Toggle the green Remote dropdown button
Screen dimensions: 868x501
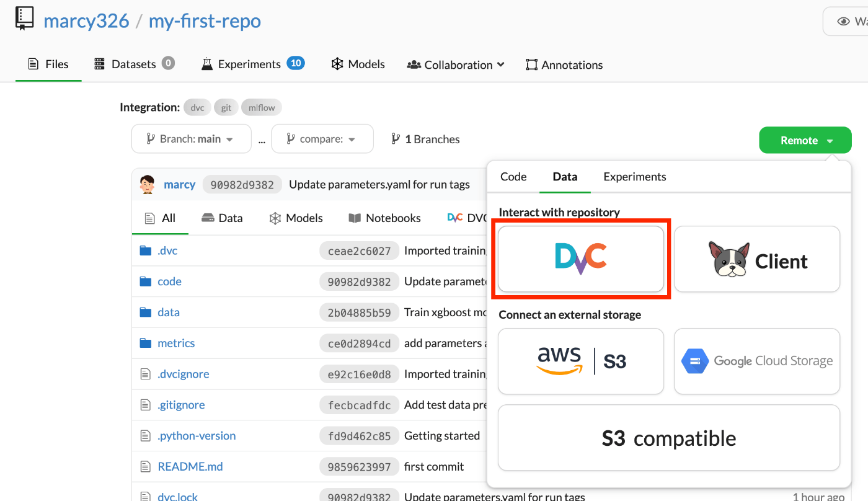[805, 140]
